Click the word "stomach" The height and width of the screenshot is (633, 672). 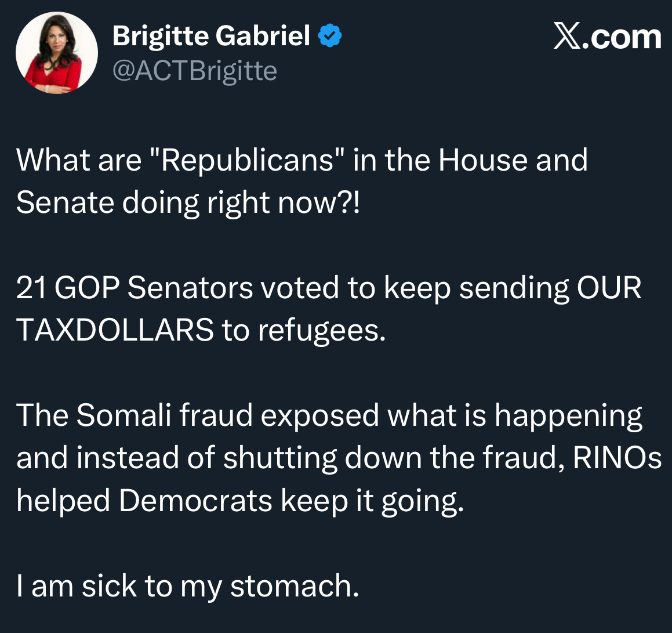[293, 585]
